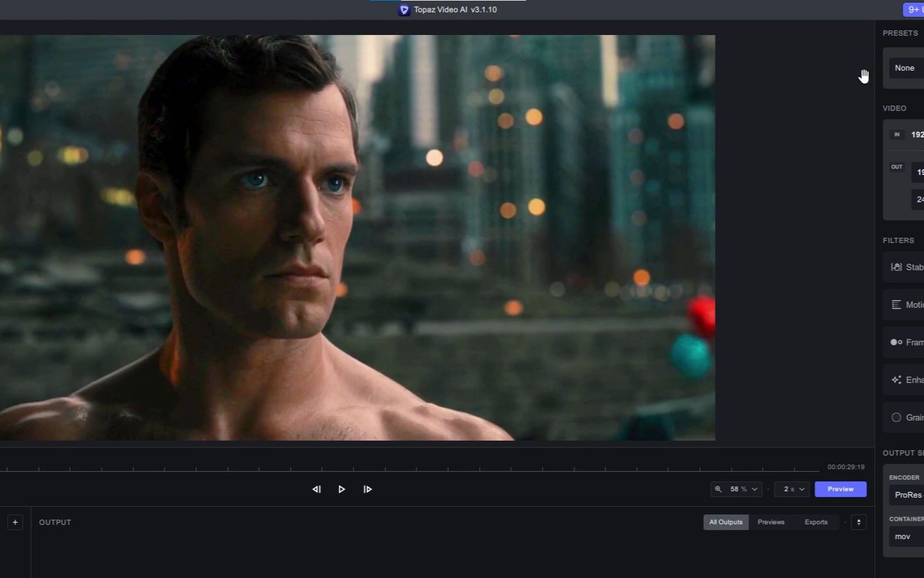Click the purple Preview button

pos(840,489)
